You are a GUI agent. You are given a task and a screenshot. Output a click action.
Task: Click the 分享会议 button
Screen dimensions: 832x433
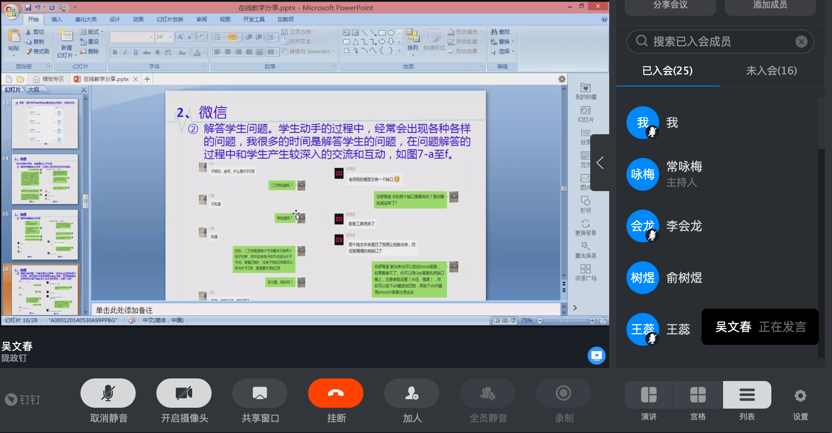670,5
